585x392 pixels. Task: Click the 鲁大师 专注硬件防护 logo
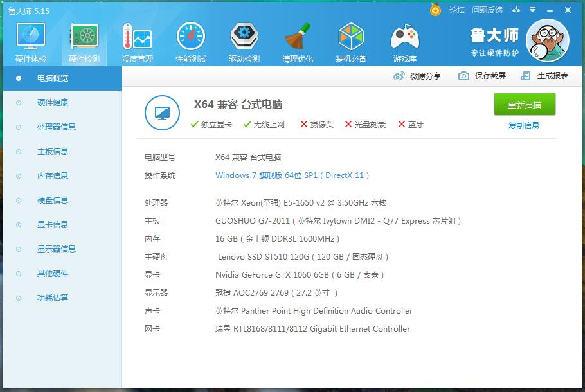[x=494, y=41]
